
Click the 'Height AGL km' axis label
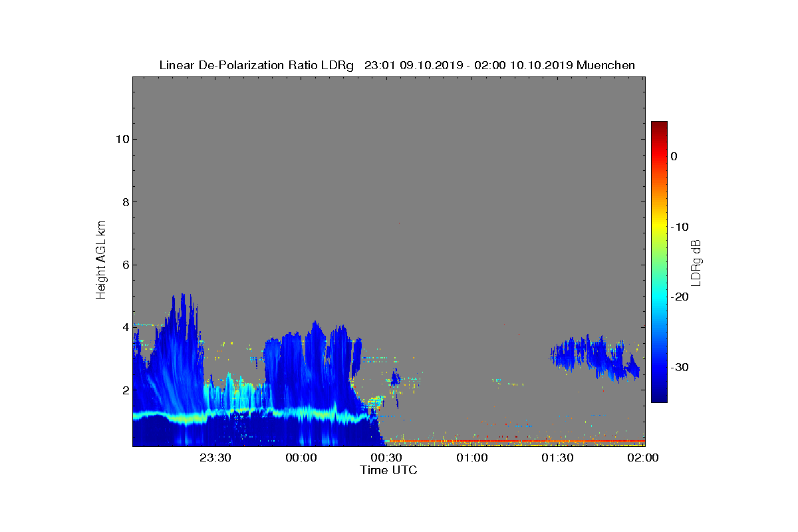pyautogui.click(x=101, y=261)
